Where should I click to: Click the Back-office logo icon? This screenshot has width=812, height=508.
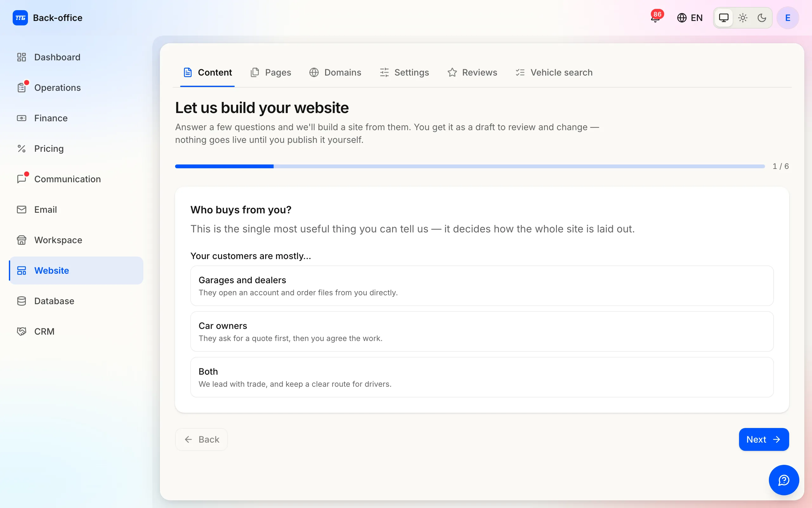point(20,18)
